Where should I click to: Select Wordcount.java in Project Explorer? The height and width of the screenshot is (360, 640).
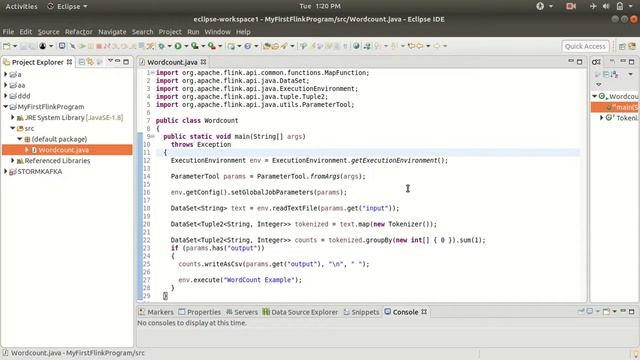tap(63, 150)
